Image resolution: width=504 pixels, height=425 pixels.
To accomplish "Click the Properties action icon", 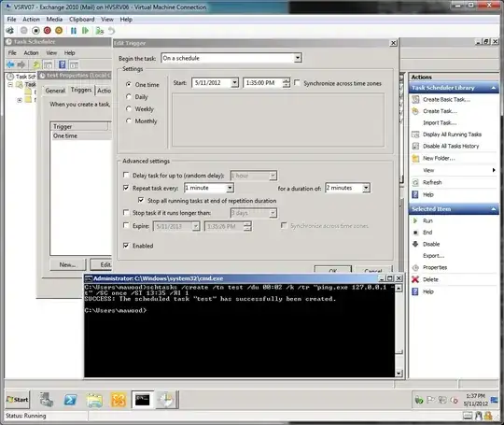I will click(x=415, y=267).
